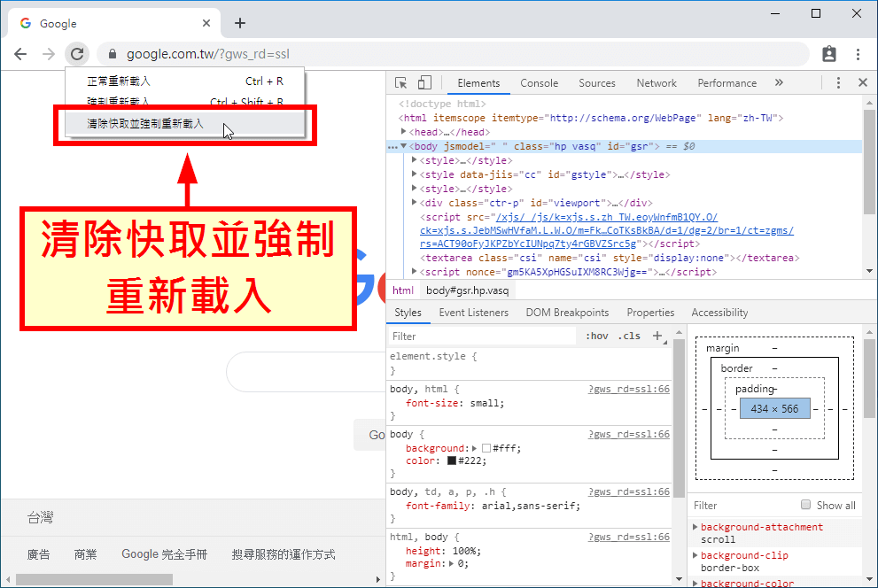Click the textarea csi element row

(610, 258)
